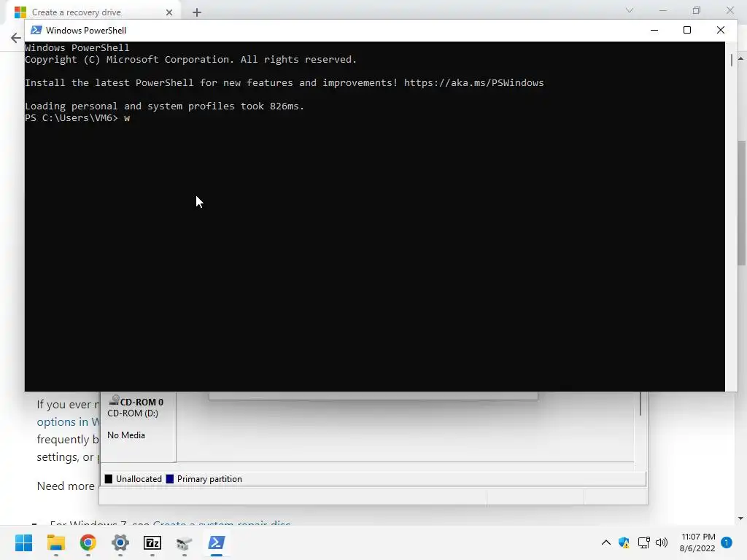Open the network status tray icon
747x560 pixels.
coord(643,542)
